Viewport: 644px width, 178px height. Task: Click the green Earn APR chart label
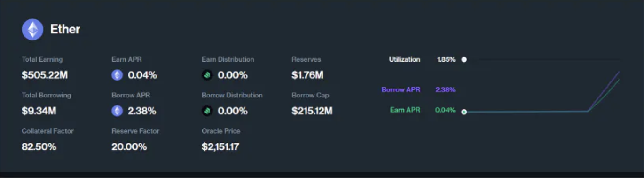tap(405, 110)
